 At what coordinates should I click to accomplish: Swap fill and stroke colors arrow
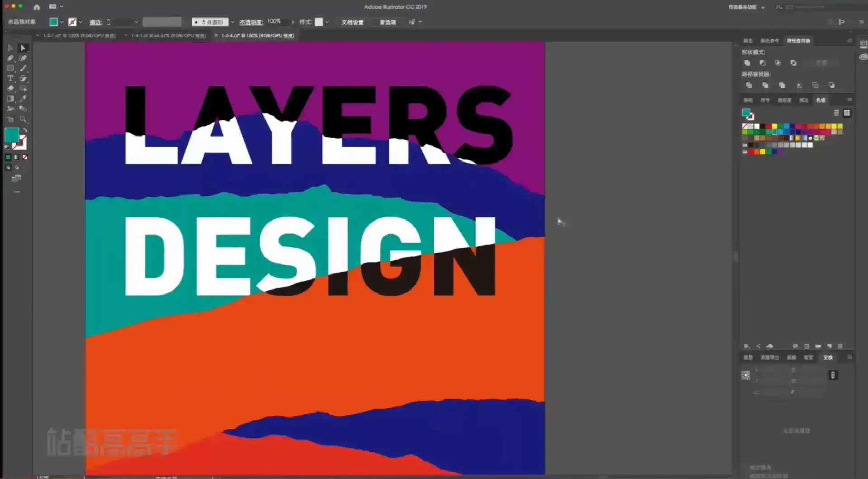tap(25, 131)
